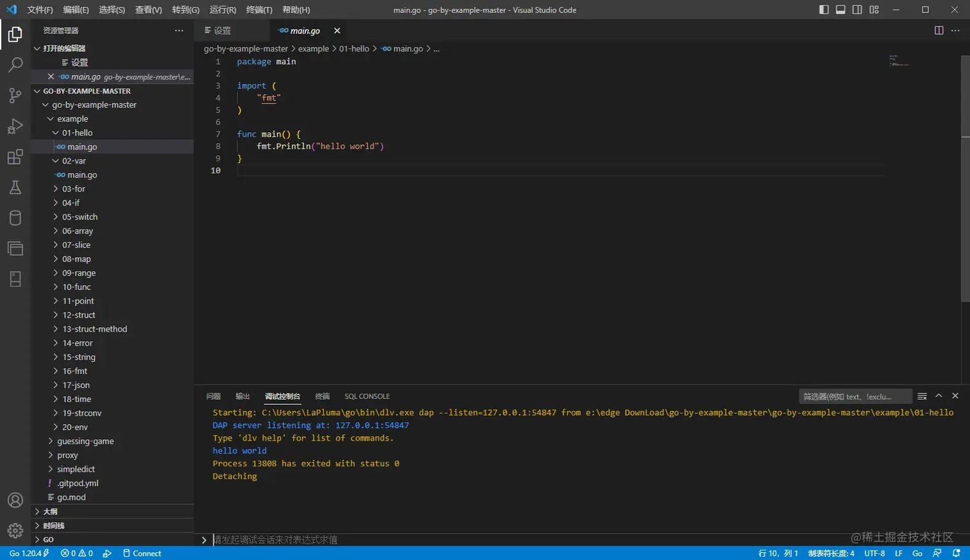Open the Accounts icon menu
The image size is (970, 560).
(15, 500)
